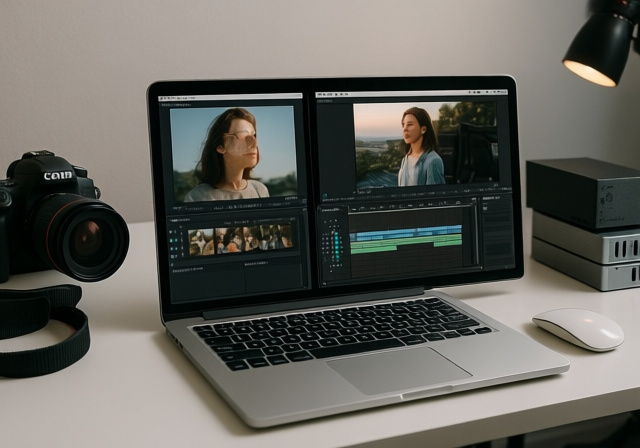Click the status icons in the right window's top bar

click(x=488, y=93)
